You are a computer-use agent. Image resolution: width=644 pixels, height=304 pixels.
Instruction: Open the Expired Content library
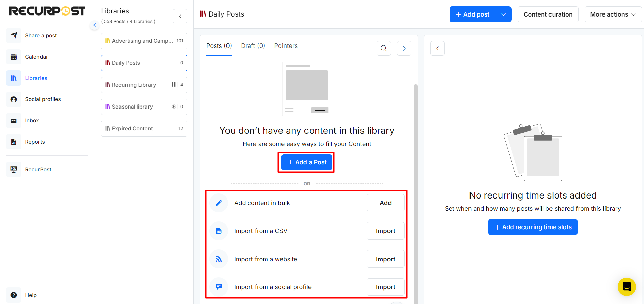click(x=144, y=129)
